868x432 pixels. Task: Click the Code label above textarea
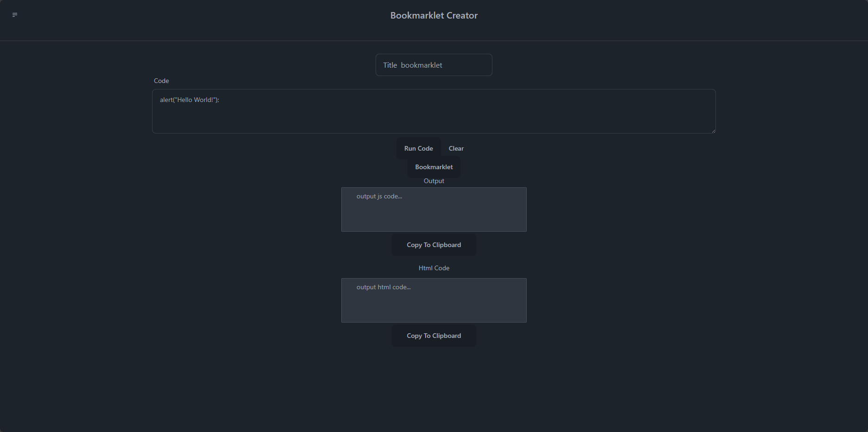pyautogui.click(x=161, y=81)
